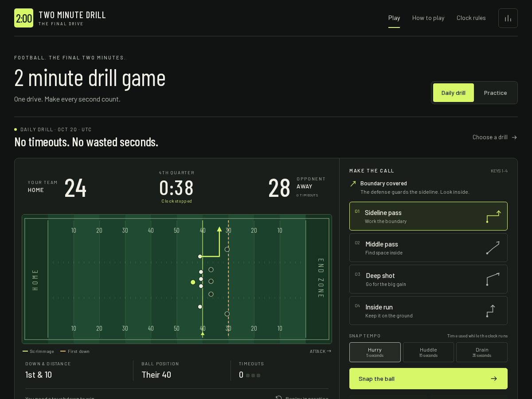532x399 pixels.
Task: Choose the Inside run play
Action: 428,311
